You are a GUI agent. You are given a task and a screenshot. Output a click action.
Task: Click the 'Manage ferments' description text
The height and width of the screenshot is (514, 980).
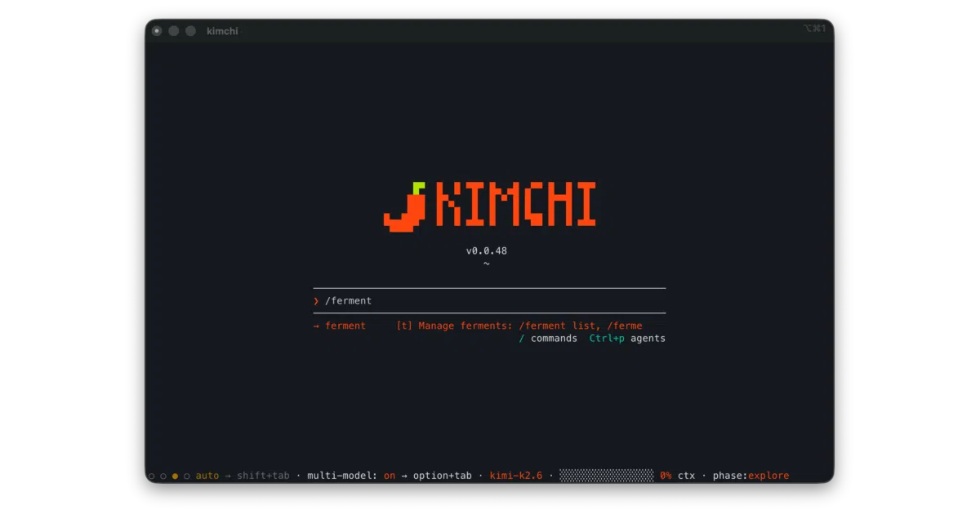tap(530, 326)
